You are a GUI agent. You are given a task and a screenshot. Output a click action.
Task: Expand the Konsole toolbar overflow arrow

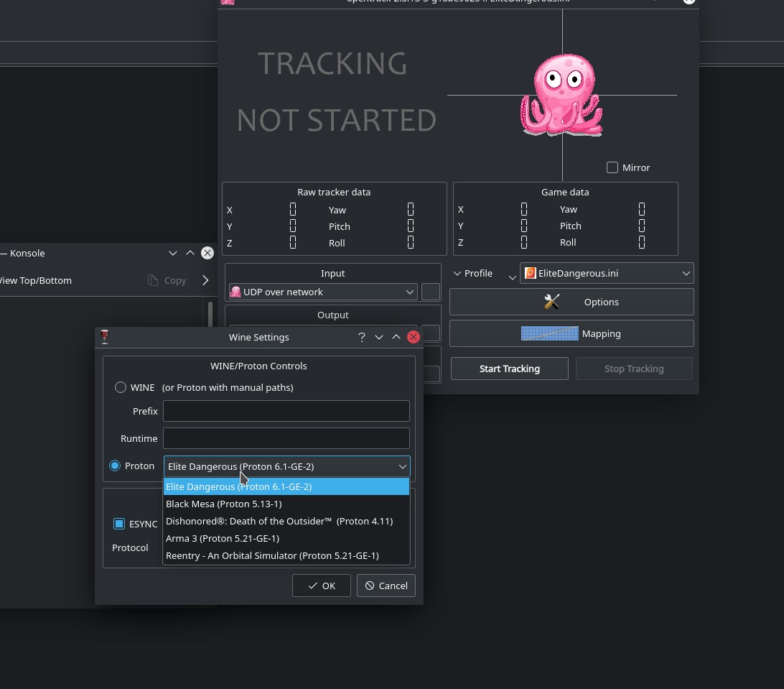205,280
